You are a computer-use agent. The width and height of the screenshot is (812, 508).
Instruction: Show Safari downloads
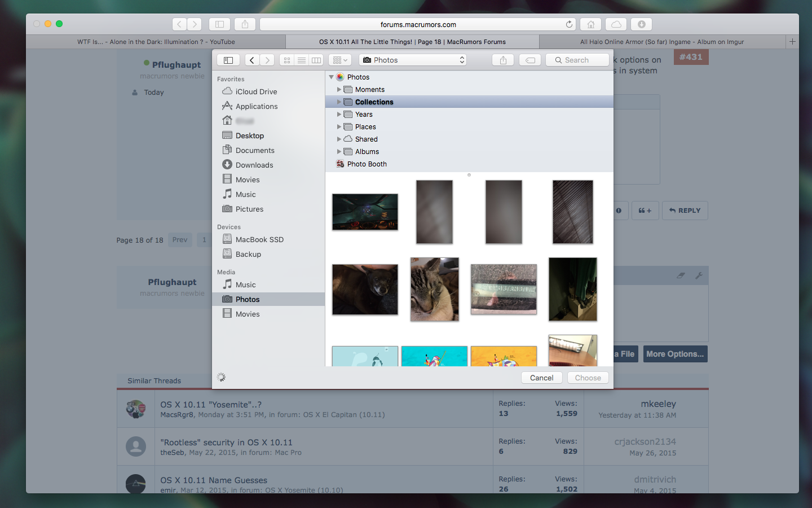pyautogui.click(x=642, y=24)
